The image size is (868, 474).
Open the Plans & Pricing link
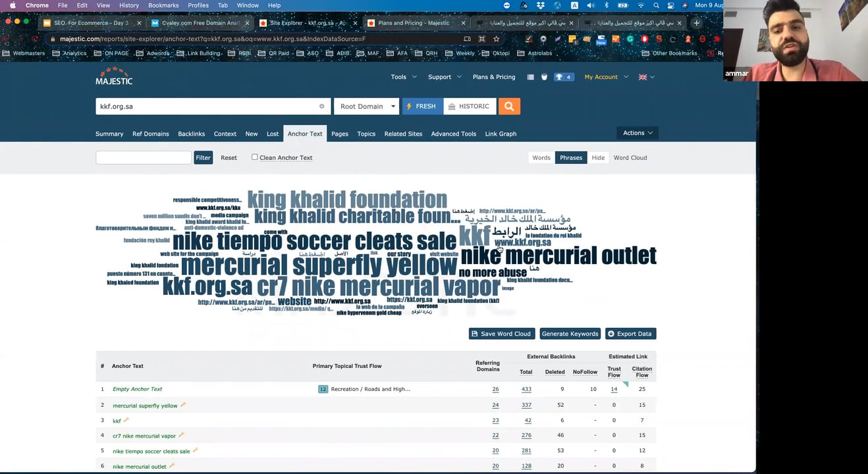(x=494, y=77)
